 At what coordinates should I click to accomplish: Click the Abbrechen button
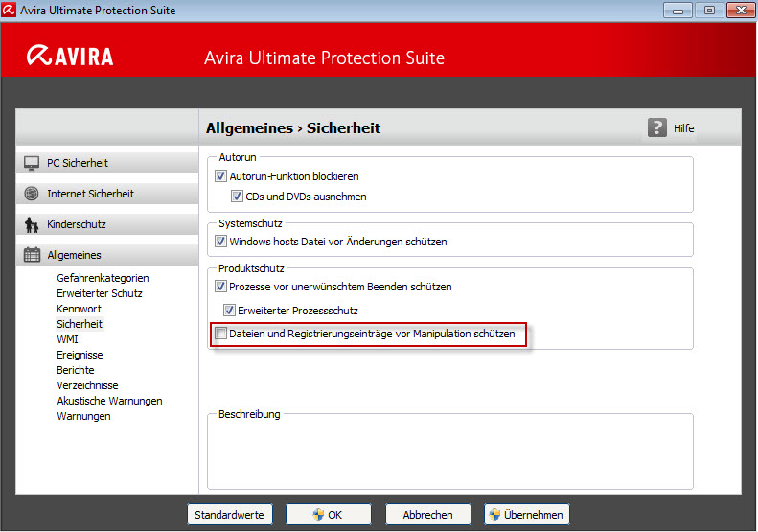(427, 515)
